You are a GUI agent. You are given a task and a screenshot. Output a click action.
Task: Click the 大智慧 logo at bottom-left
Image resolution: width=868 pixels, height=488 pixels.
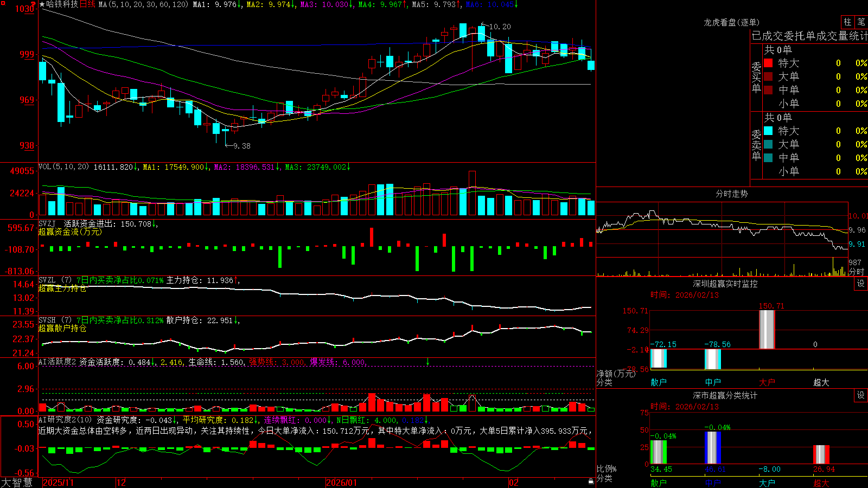click(17, 483)
